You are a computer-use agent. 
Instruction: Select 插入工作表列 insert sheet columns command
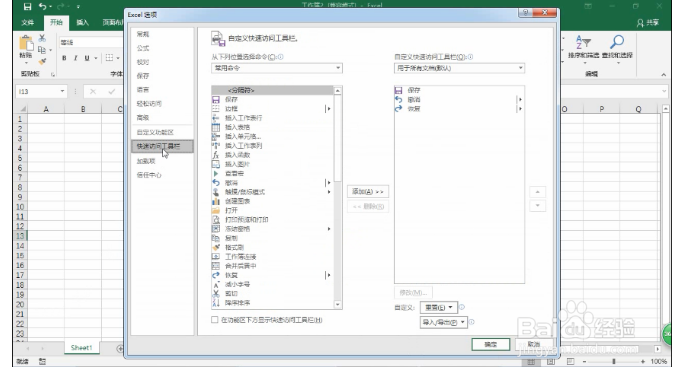(x=272, y=146)
